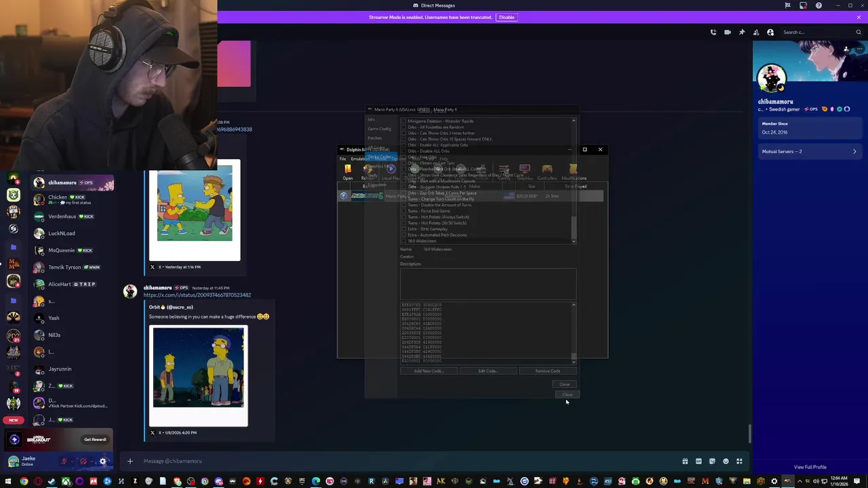This screenshot has height=488, width=868.
Task: Open Discord help icon in title bar
Action: click(x=818, y=5)
